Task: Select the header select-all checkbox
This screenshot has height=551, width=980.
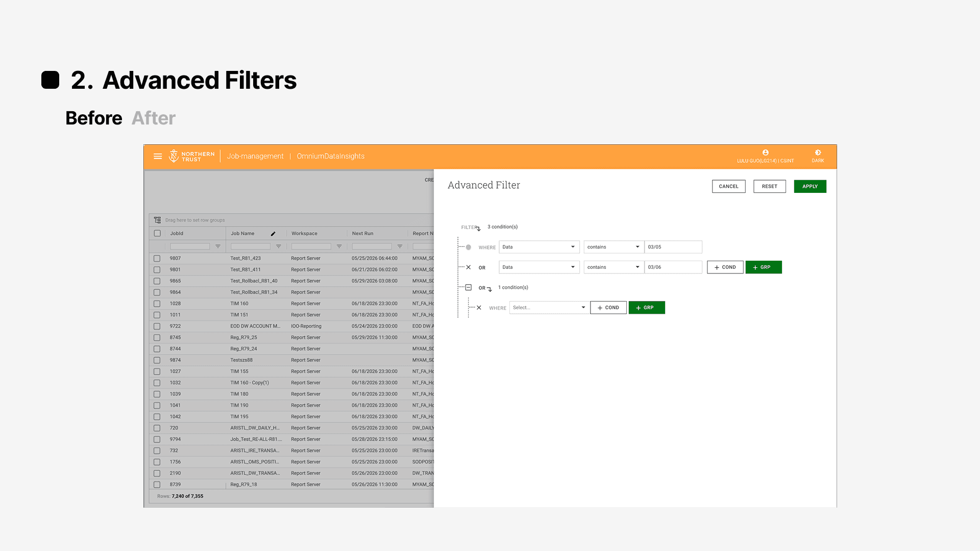Action: click(157, 233)
